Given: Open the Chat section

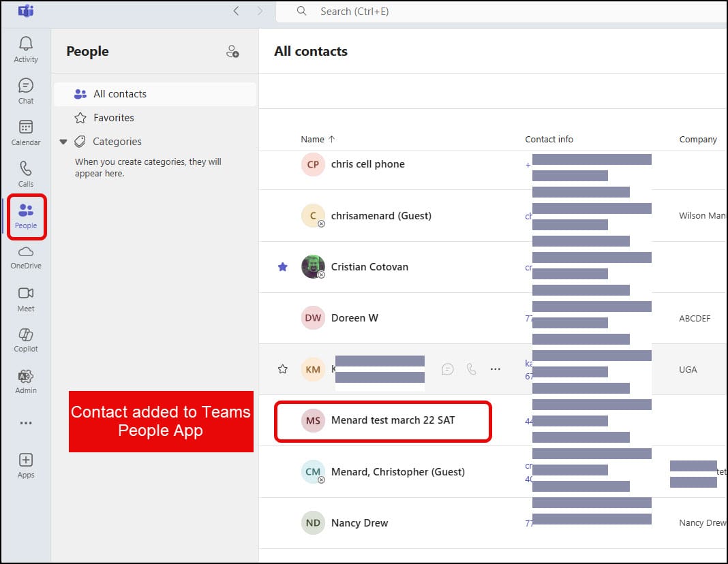Looking at the screenshot, I should point(25,90).
